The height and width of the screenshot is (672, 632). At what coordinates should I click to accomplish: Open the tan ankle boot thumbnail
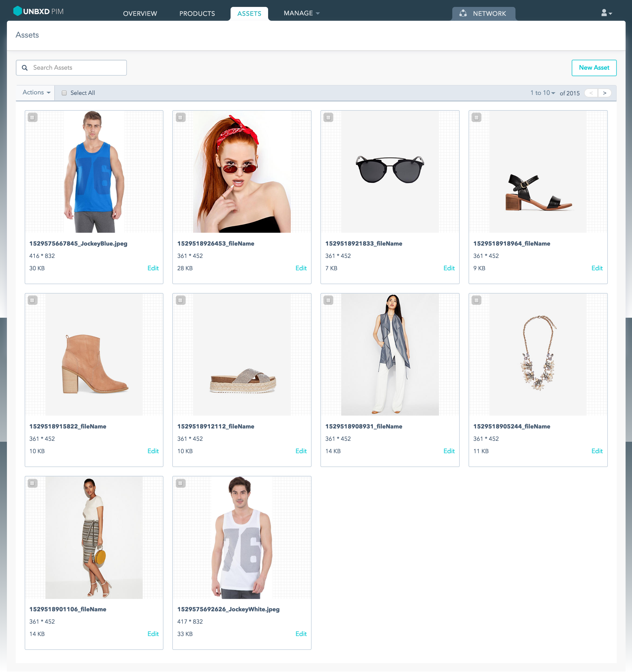(94, 355)
